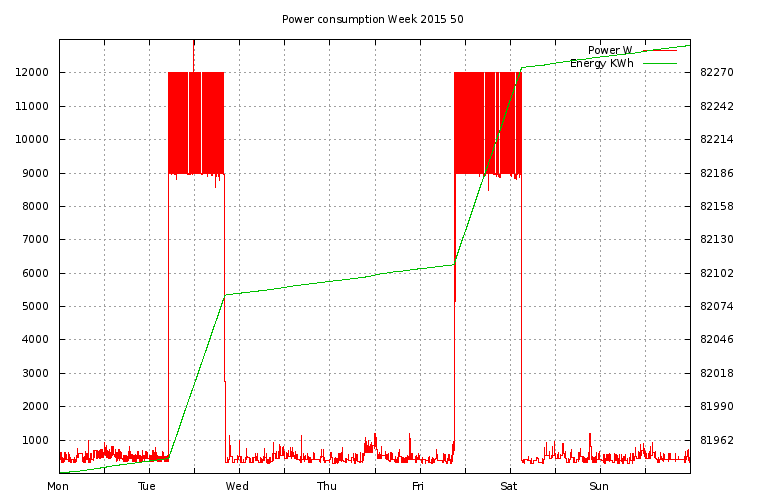Click the 82074 right axis value

[x=717, y=307]
